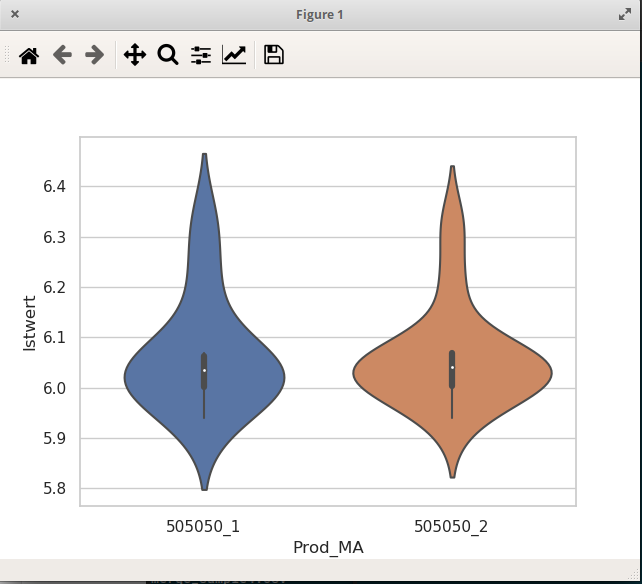Activate the Zoom to rectangle tool

[x=168, y=55]
